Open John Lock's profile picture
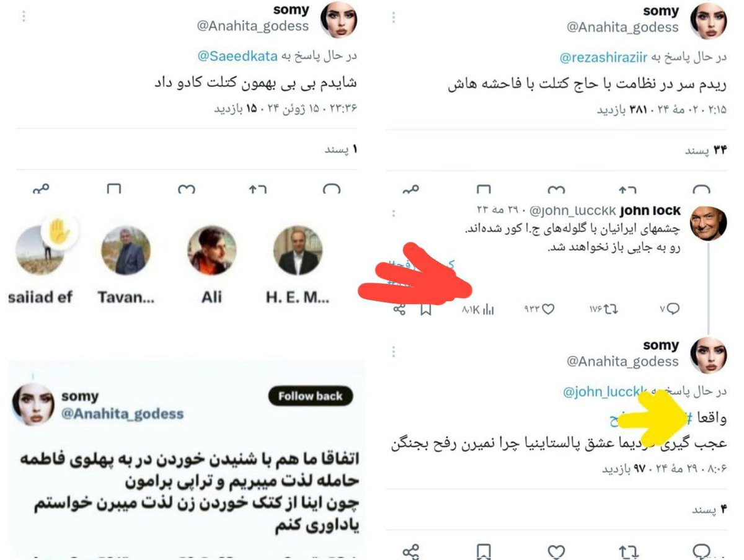This screenshot has height=560, width=744. click(708, 223)
